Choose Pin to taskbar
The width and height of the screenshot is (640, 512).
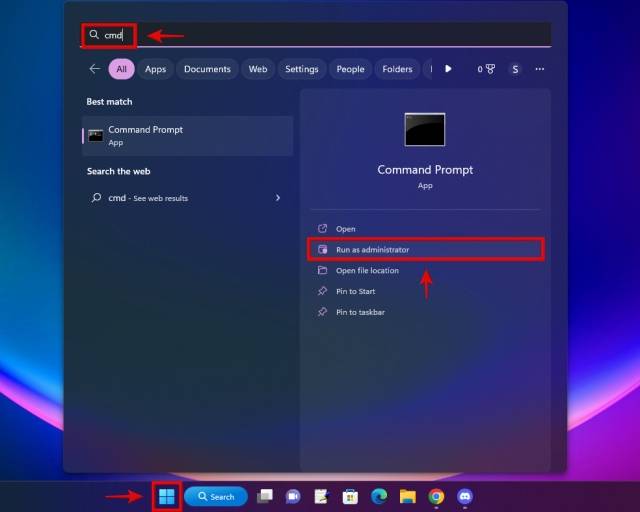pyautogui.click(x=425, y=312)
